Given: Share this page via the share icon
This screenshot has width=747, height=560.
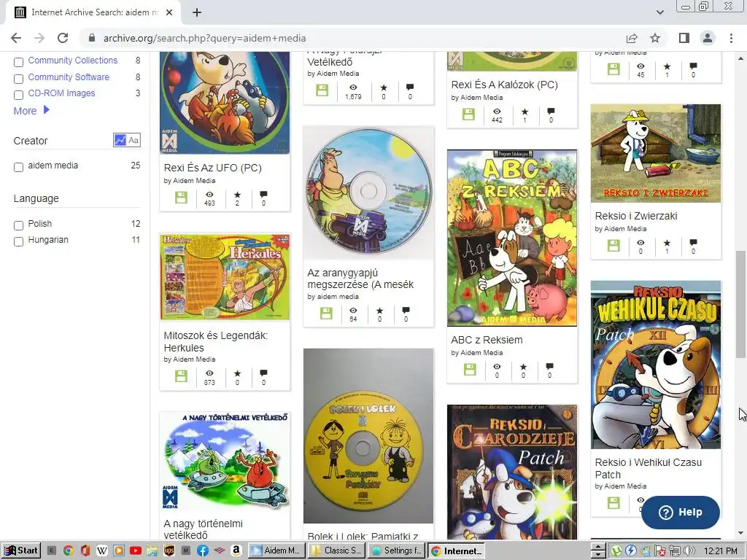Looking at the screenshot, I should (x=632, y=38).
